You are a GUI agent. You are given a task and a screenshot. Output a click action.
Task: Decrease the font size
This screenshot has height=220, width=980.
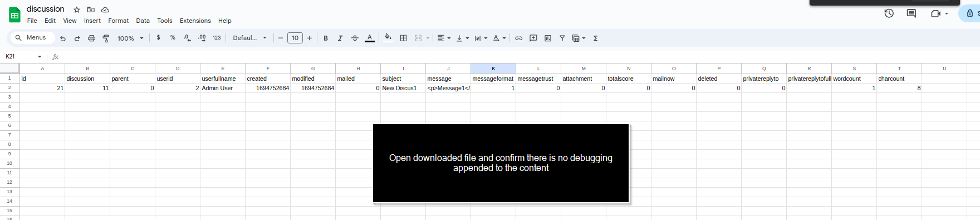[x=281, y=38]
